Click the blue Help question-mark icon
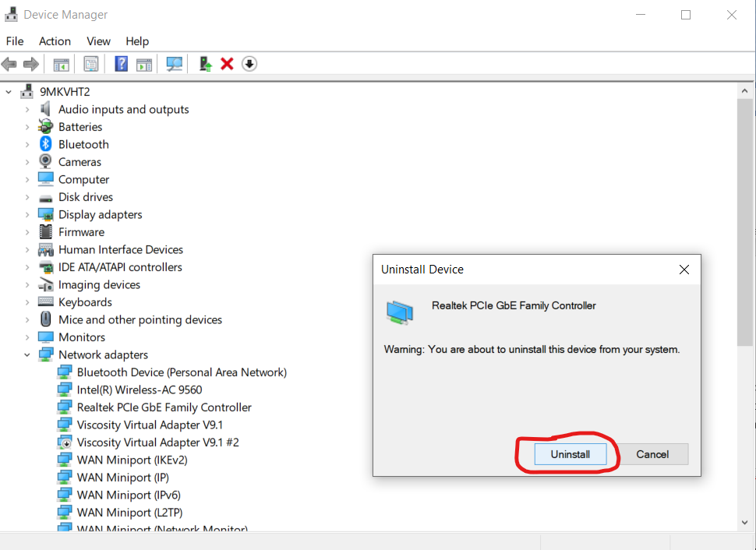 pos(121,64)
